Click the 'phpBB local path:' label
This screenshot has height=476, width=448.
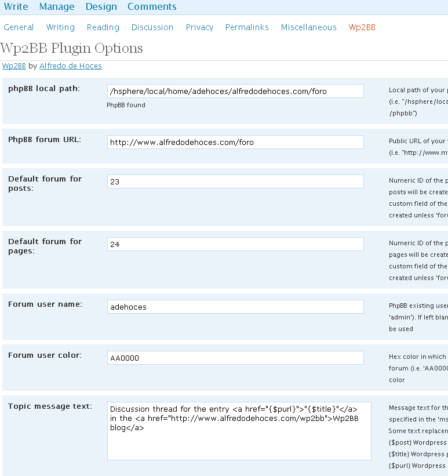pyautogui.click(x=44, y=89)
